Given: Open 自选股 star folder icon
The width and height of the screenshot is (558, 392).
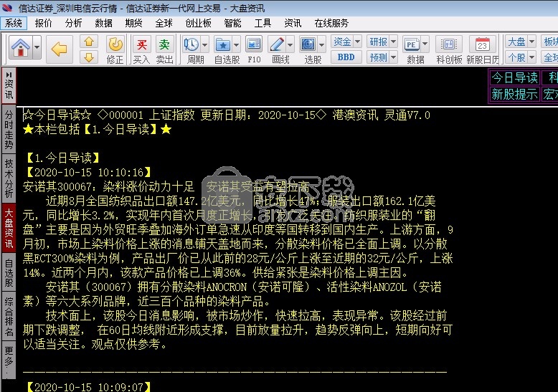Looking at the screenshot, I should (223, 45).
